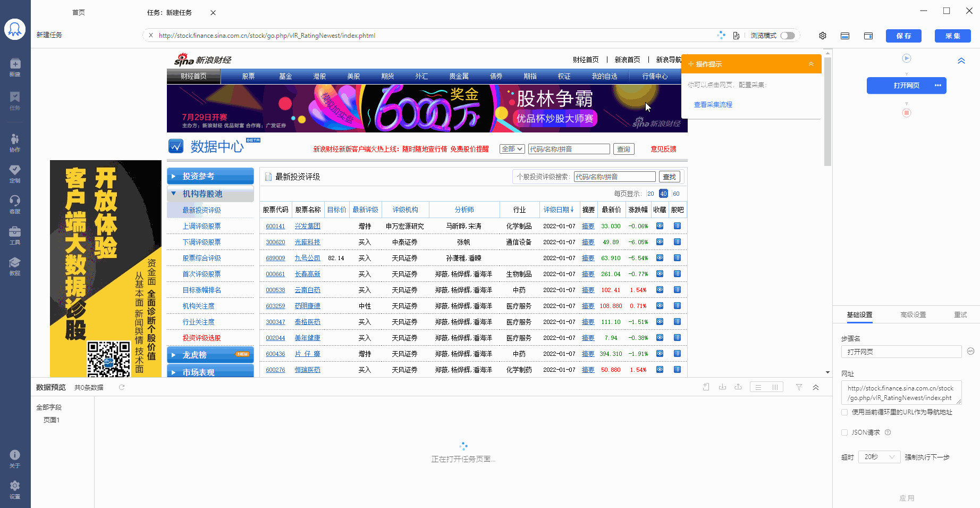Open 股票 in the Sina navigation bar
The image size is (980, 508).
[x=248, y=77]
